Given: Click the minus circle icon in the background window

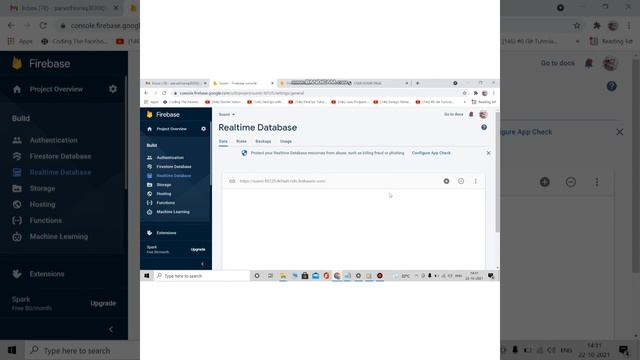Looking at the screenshot, I should (571, 182).
